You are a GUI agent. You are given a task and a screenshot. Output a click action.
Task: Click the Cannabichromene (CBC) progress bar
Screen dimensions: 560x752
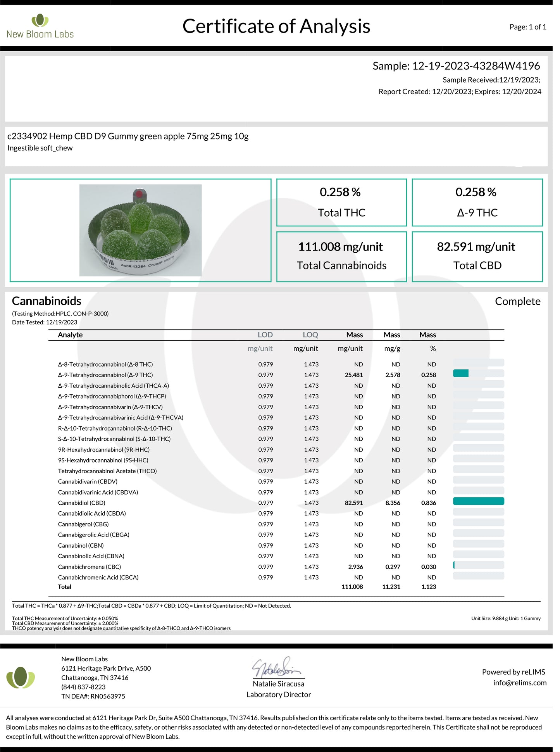point(479,565)
